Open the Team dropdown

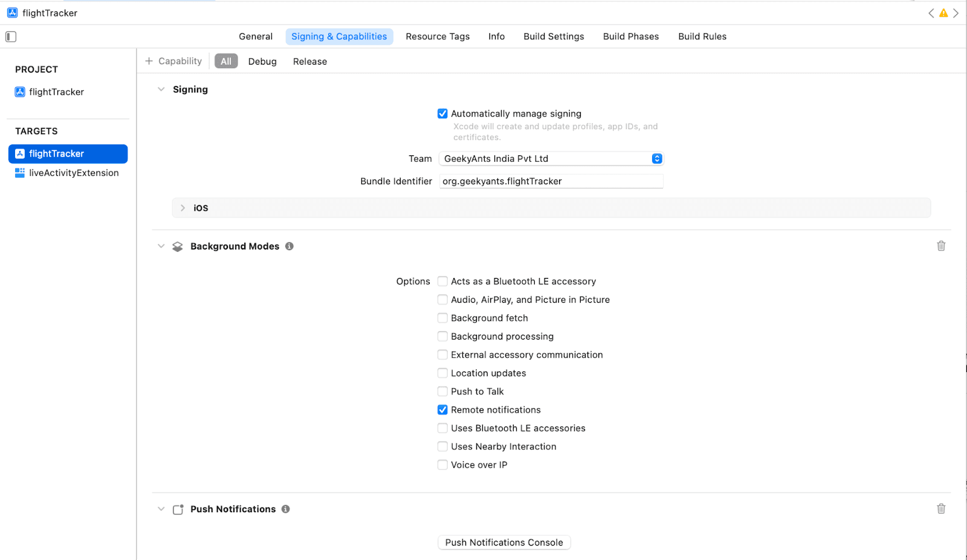[x=656, y=158]
